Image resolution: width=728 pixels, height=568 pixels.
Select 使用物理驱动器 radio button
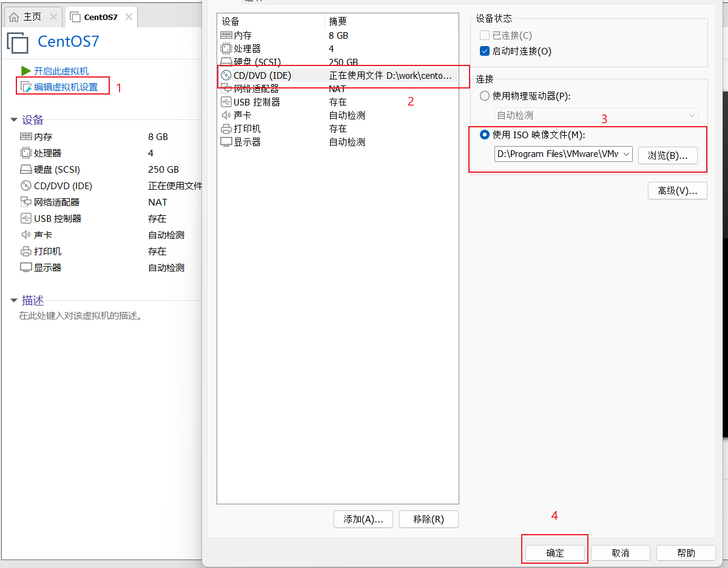[x=485, y=96]
